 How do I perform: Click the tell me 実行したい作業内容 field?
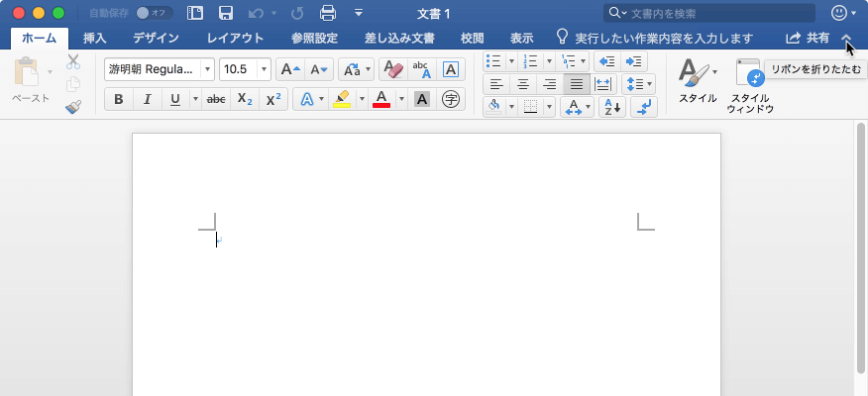(655, 39)
